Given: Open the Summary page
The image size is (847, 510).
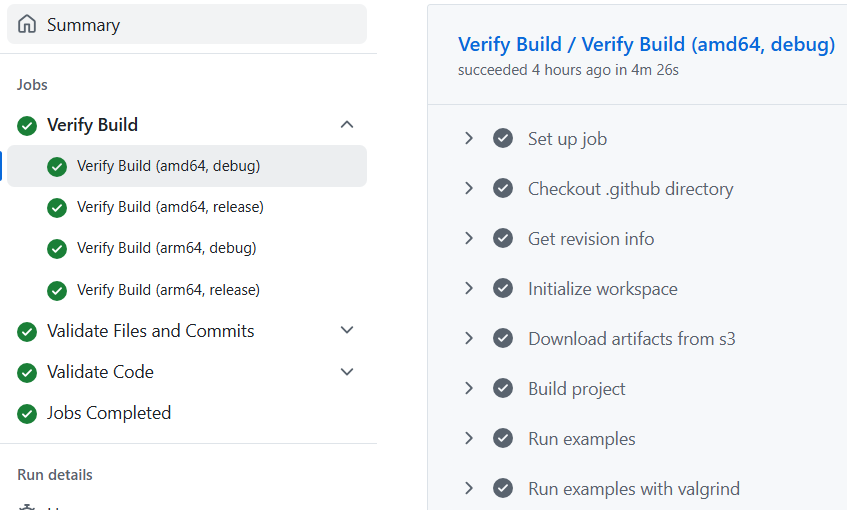Looking at the screenshot, I should coord(83,25).
